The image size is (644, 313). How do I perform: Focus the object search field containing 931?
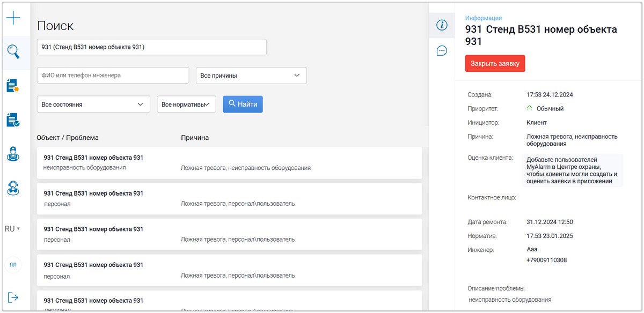(x=152, y=47)
